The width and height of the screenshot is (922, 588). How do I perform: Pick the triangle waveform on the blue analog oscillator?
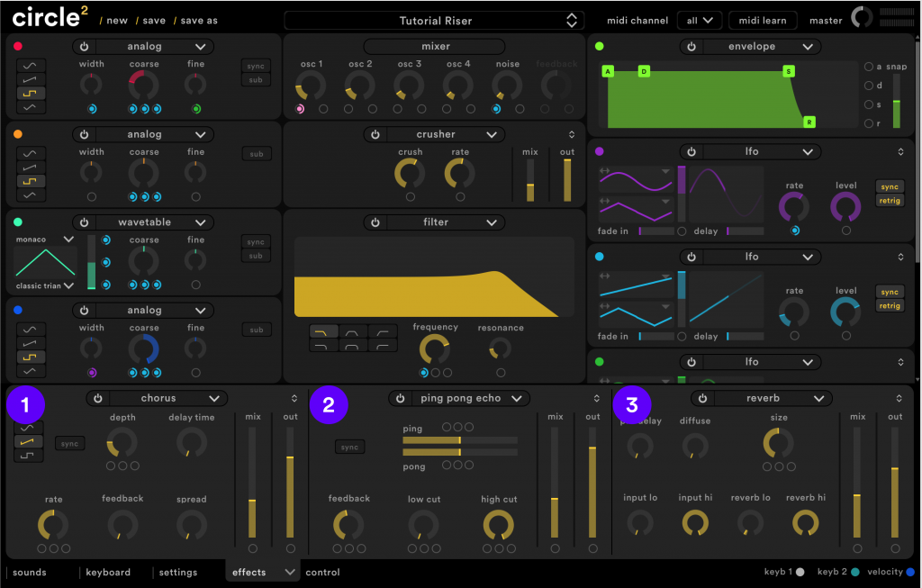[x=30, y=371]
